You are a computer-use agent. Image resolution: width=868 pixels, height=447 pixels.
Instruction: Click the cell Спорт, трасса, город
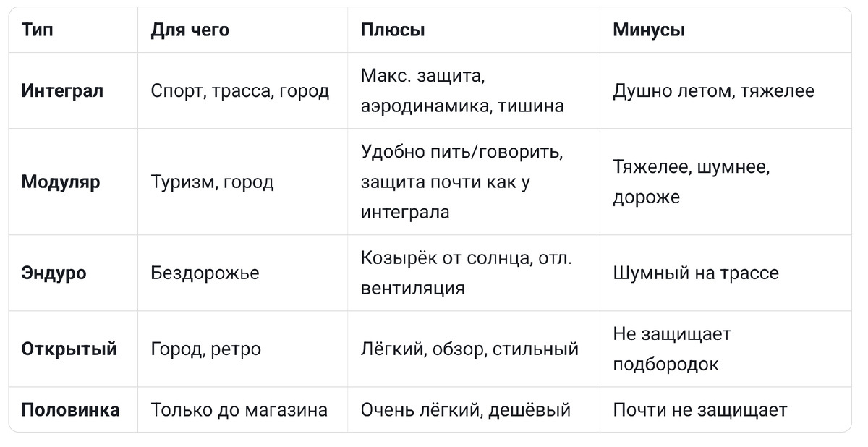coord(240,91)
